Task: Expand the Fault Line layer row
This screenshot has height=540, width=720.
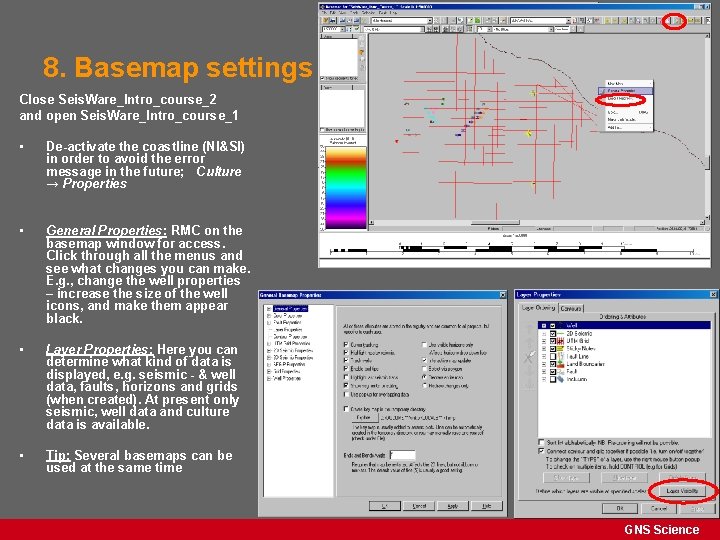Action: coord(544,356)
